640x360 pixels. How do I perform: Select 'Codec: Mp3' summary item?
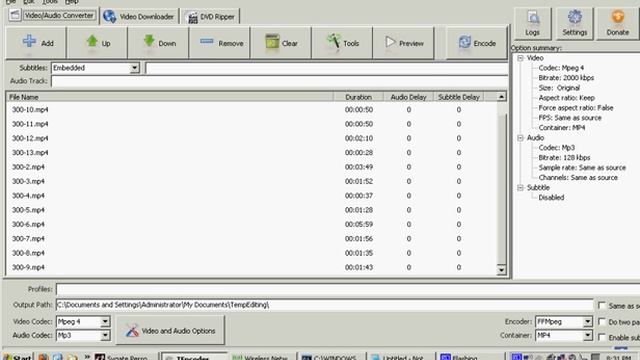556,148
